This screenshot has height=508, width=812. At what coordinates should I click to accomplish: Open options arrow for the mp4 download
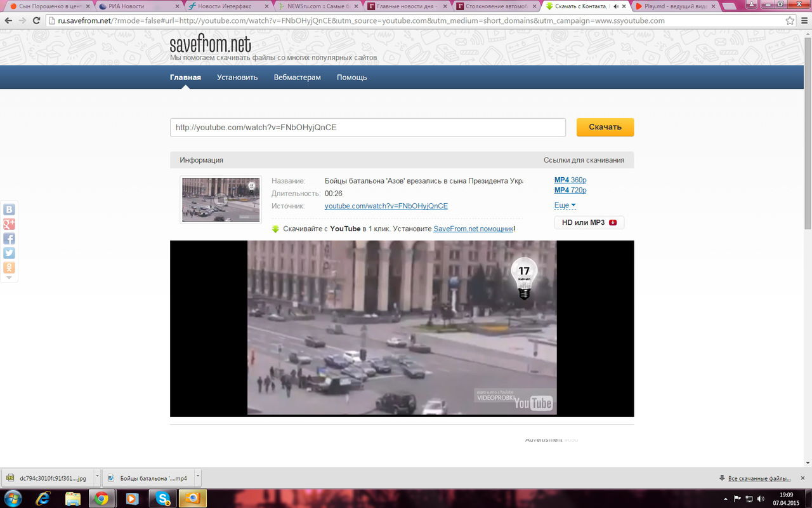198,475
